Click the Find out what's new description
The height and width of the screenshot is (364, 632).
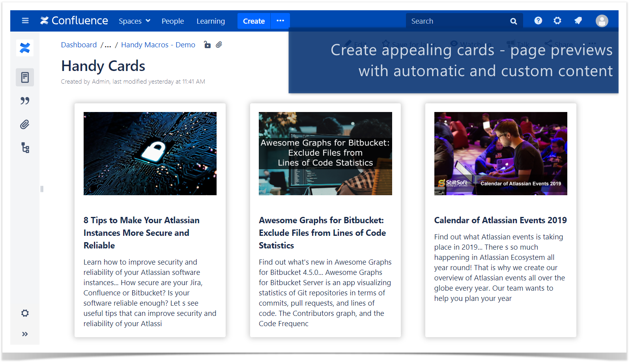click(325, 293)
